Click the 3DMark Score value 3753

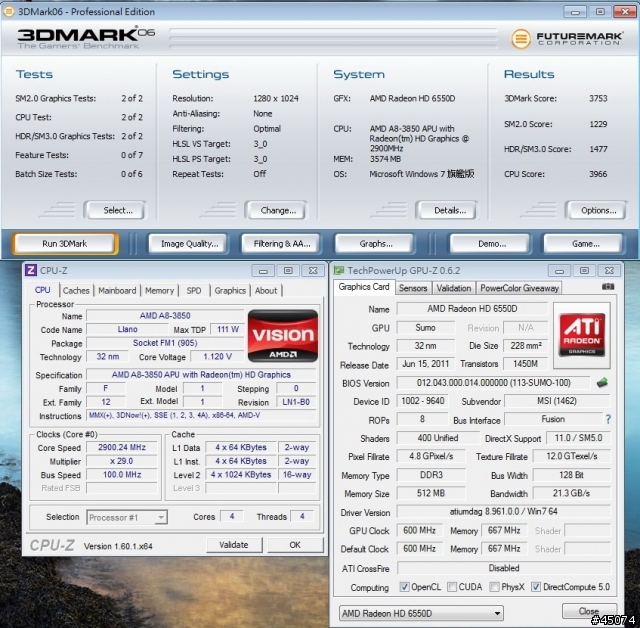tap(598, 98)
